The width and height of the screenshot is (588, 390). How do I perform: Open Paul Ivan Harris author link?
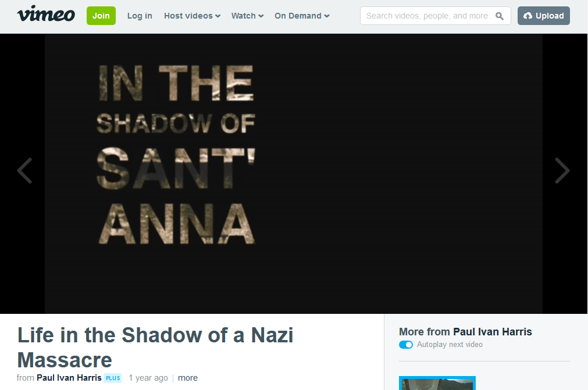pos(69,378)
